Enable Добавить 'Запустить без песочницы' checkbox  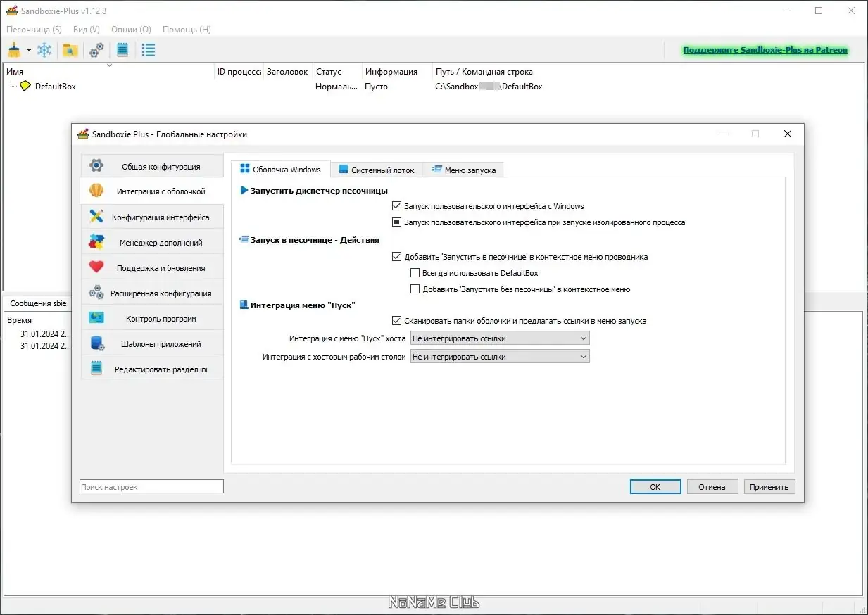415,289
